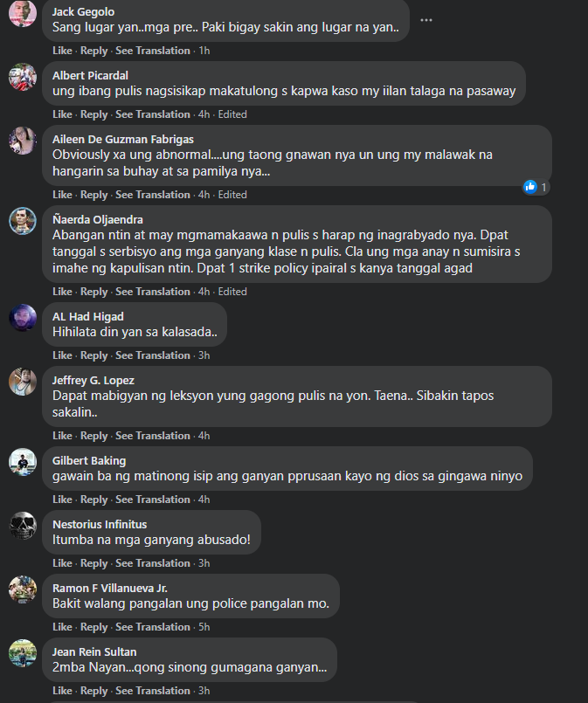Image resolution: width=588 pixels, height=703 pixels.
Task: Show edit history on Ñaerda Oljaendra's comment
Action: 232,292
